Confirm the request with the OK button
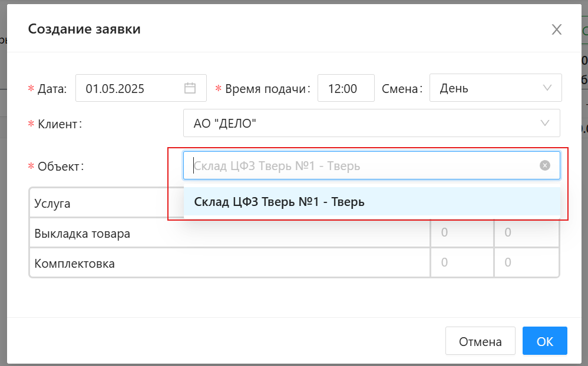This screenshot has height=366, width=588. click(x=544, y=341)
